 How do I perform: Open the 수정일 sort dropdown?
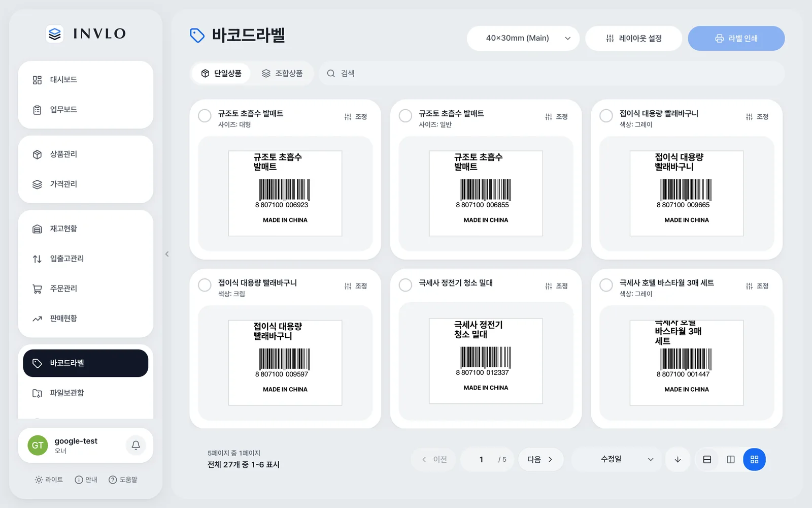[x=617, y=459]
